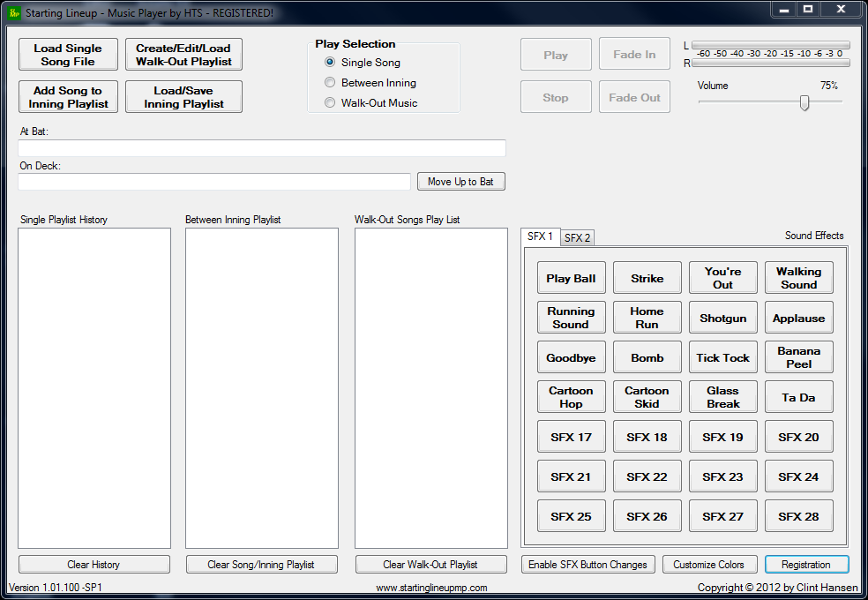Open the Customize Colors dialog
The height and width of the screenshot is (600, 868).
click(x=709, y=564)
